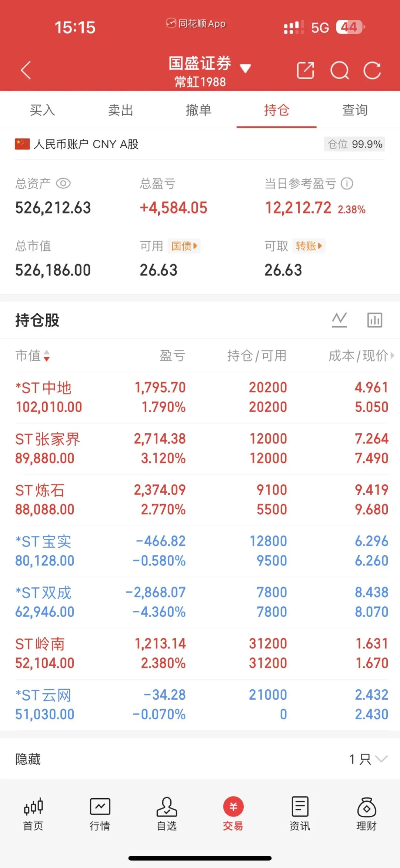Switch to the 查询 tab
Image resolution: width=400 pixels, height=868 pixels.
[x=355, y=110]
